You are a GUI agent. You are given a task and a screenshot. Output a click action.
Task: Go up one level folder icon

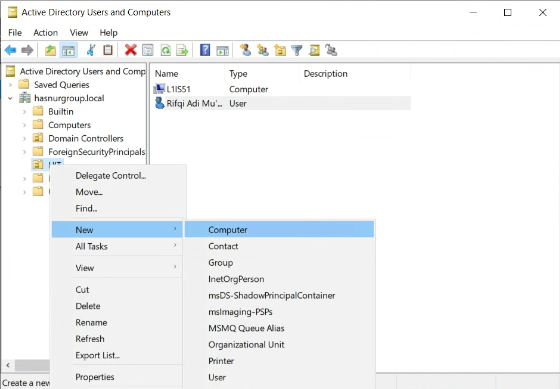50,50
